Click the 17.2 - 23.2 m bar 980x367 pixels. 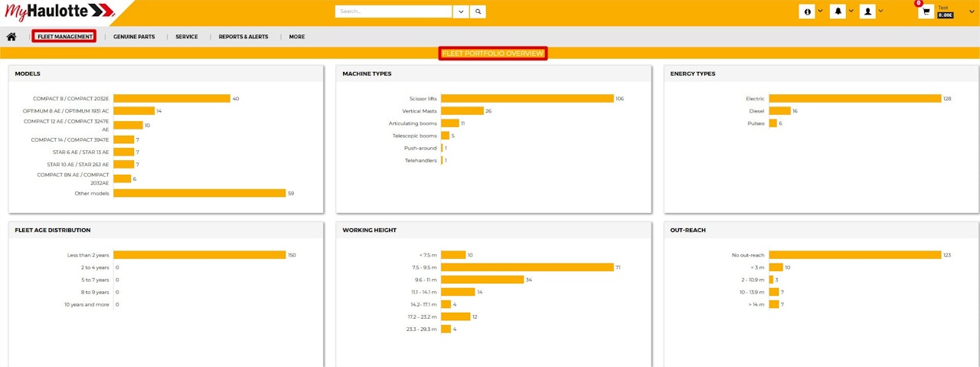[456, 316]
